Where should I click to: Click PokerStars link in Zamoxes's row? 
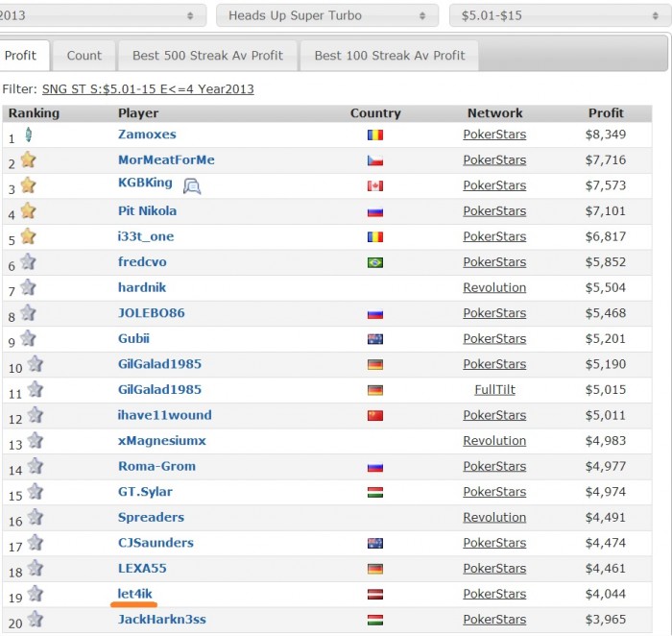click(x=494, y=135)
